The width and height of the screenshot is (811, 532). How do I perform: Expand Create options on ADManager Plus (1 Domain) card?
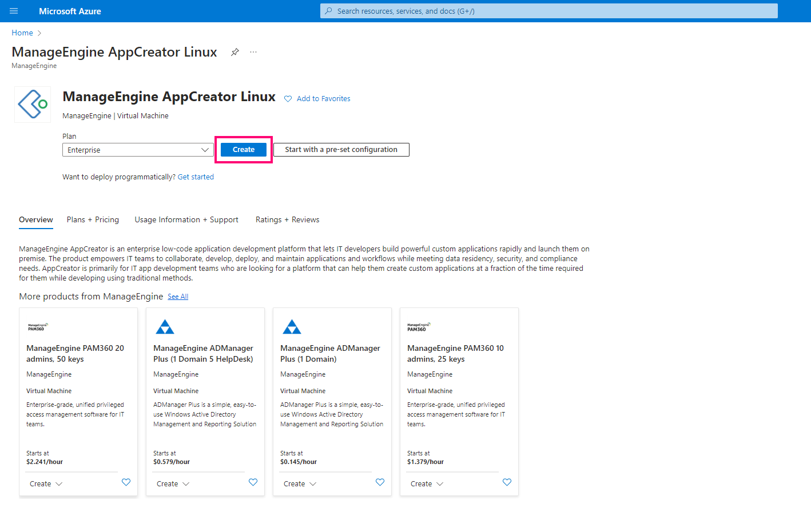[299, 483]
